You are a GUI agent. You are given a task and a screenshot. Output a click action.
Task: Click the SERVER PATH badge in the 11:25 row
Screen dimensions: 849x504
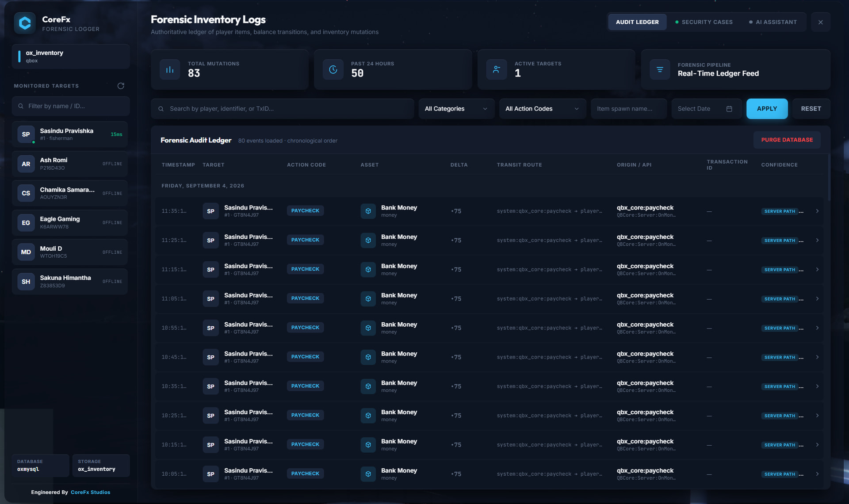coord(780,241)
